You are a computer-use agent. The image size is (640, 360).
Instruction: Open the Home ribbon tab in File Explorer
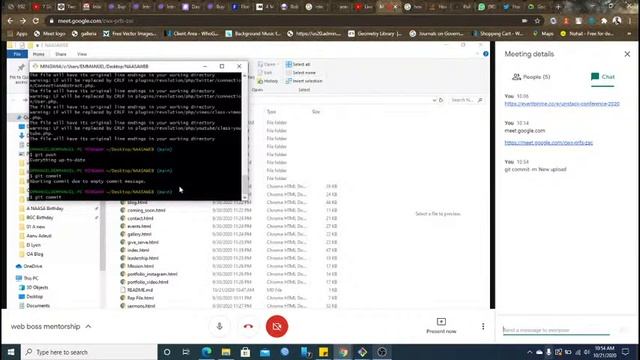click(39, 54)
